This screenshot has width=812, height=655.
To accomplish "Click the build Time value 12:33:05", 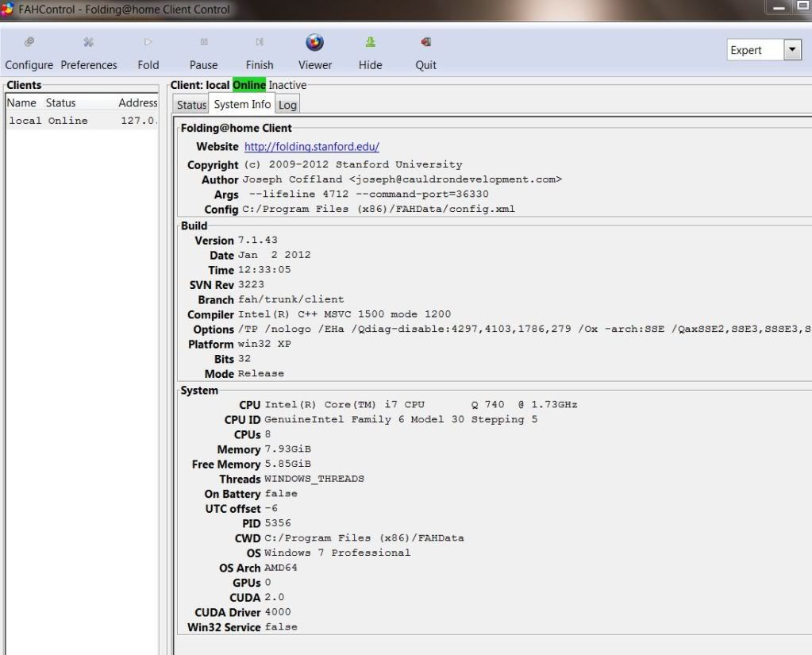I will (x=264, y=270).
